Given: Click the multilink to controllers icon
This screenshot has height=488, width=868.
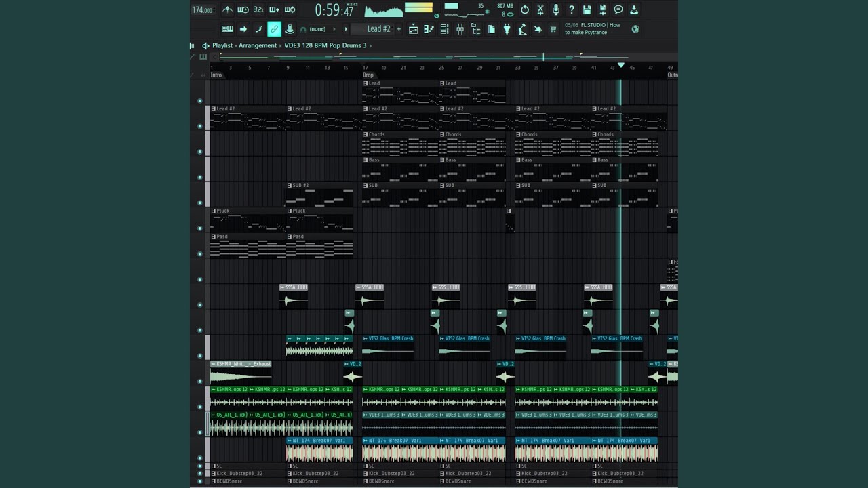Looking at the screenshot, I should tap(290, 29).
